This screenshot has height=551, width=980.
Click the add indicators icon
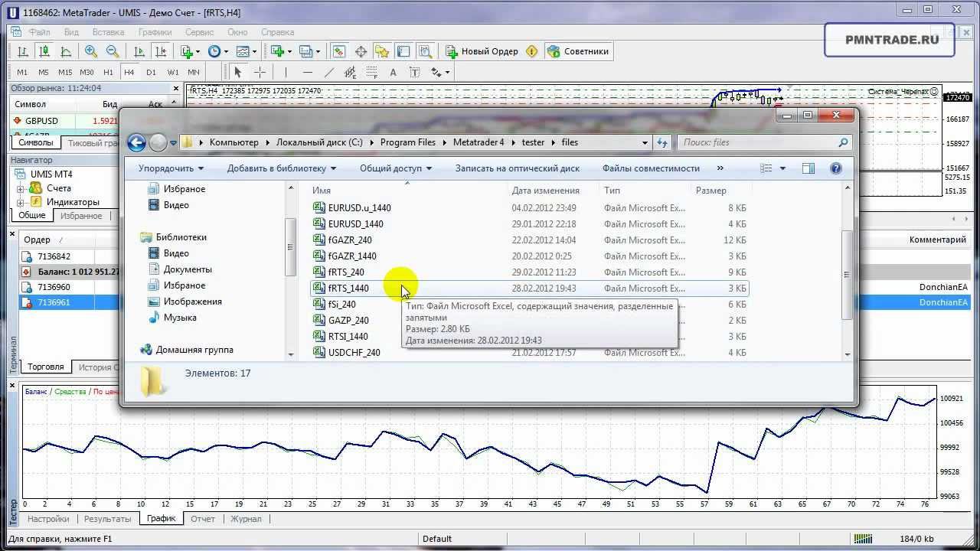click(187, 51)
